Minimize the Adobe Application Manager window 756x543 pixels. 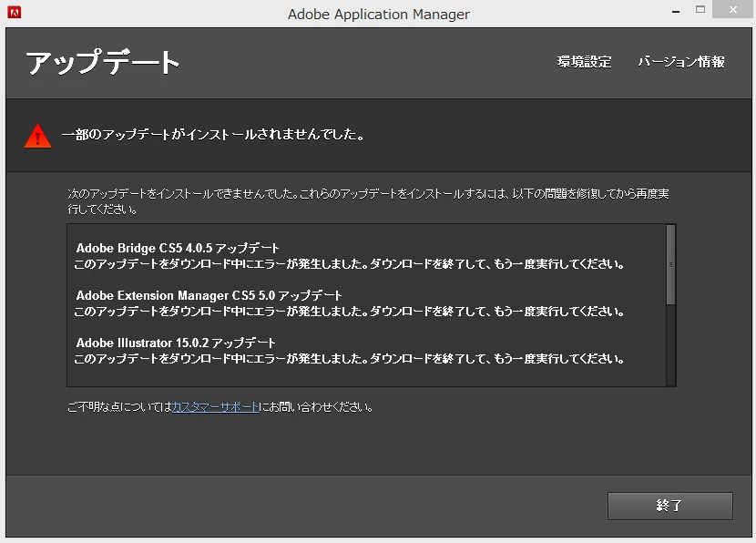pos(676,10)
